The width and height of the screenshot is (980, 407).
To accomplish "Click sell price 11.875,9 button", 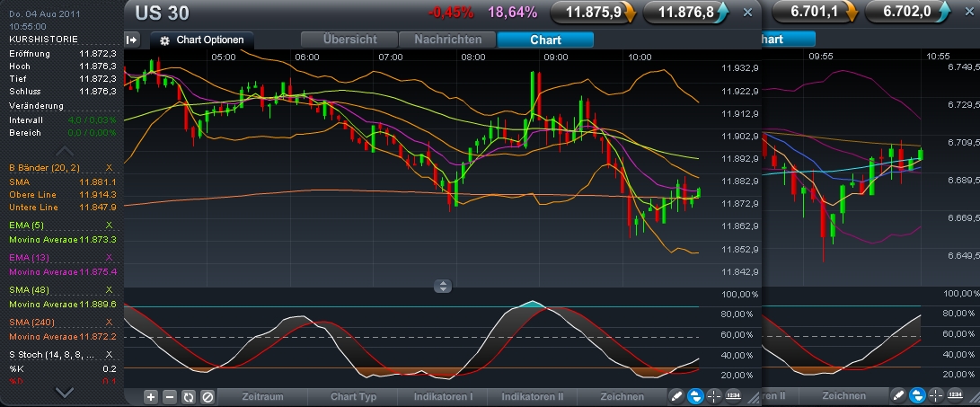I will (x=593, y=12).
